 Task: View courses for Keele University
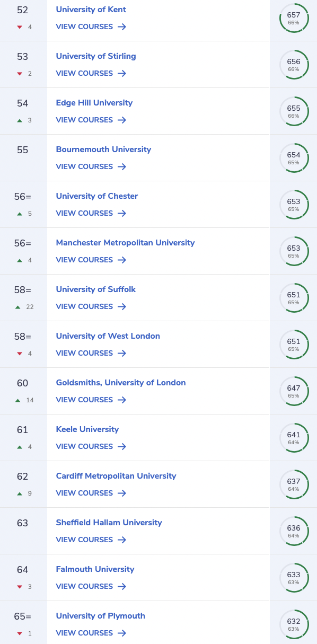(x=91, y=446)
